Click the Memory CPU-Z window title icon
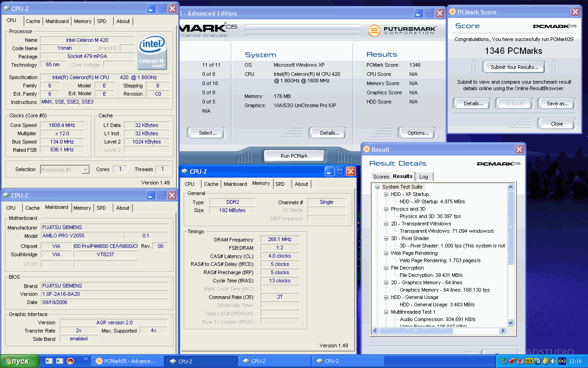The width and height of the screenshot is (588, 368). point(185,172)
